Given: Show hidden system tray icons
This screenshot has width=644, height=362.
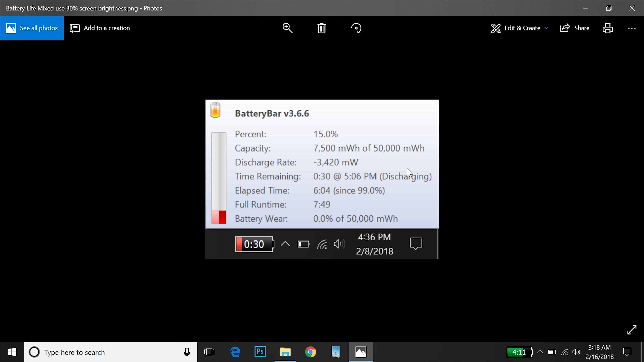Looking at the screenshot, I should (540, 352).
